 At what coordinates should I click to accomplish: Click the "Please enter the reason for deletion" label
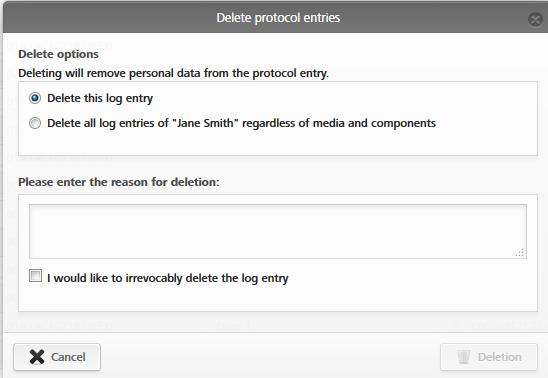pos(119,182)
